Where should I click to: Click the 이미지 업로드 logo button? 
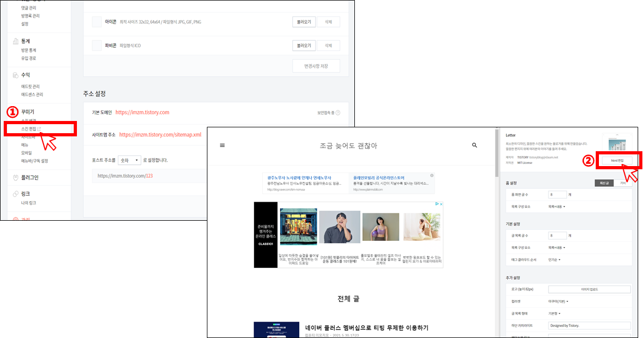click(589, 289)
